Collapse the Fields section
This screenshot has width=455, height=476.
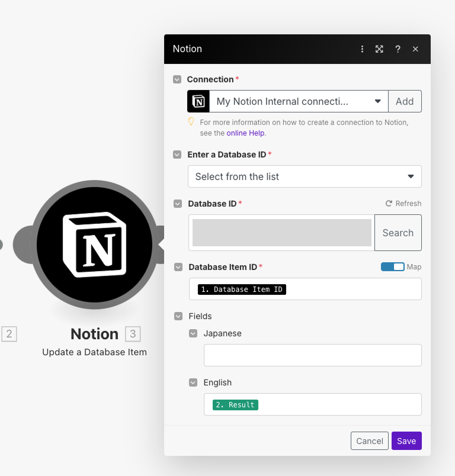(x=178, y=316)
